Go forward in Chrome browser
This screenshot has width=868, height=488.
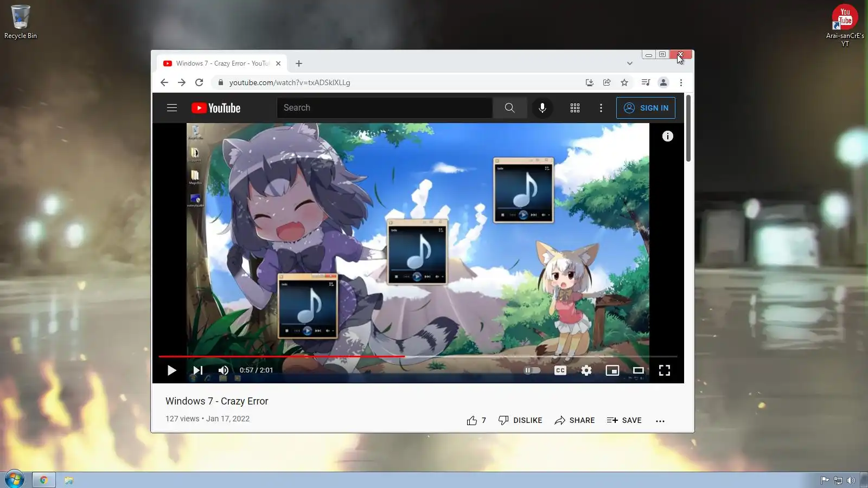(x=182, y=82)
